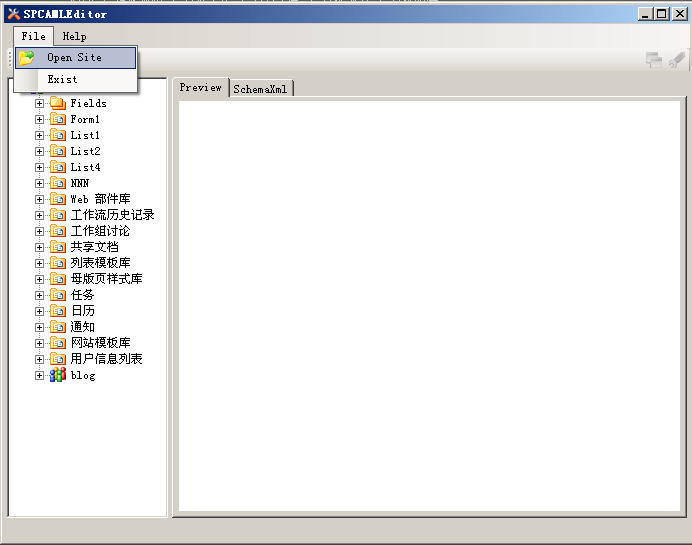Expand the 工作组讨论 node
The height and width of the screenshot is (545, 692).
pyautogui.click(x=39, y=231)
